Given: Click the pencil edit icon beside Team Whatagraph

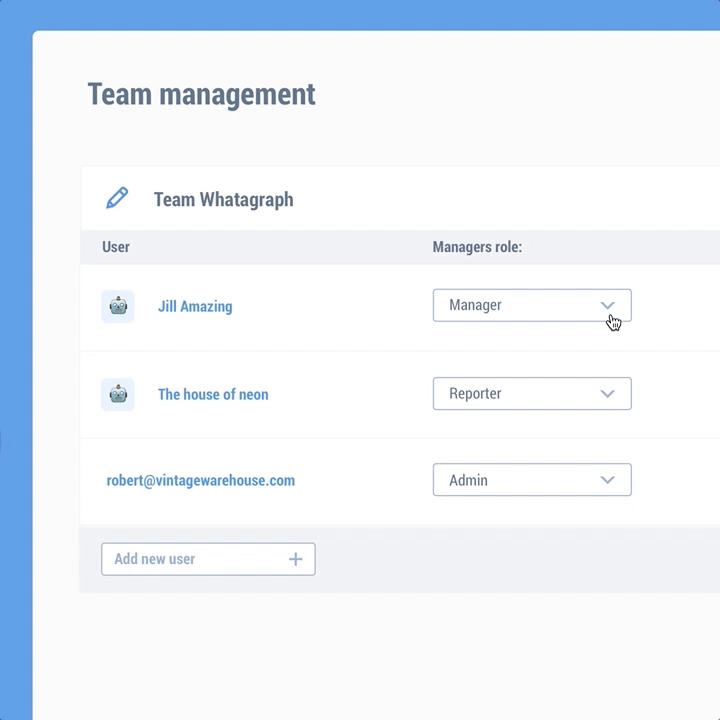Looking at the screenshot, I should pos(117,198).
